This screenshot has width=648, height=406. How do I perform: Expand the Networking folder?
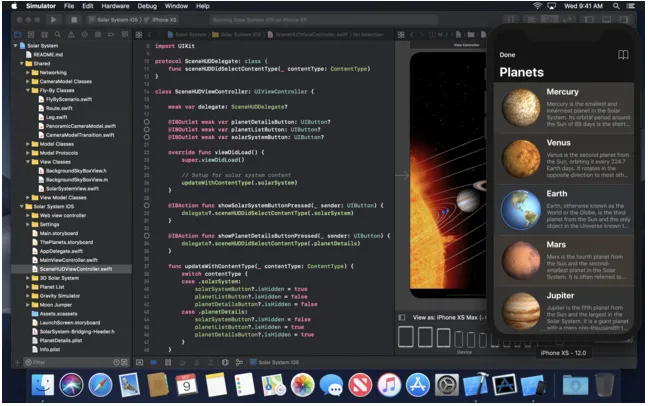pos(28,72)
